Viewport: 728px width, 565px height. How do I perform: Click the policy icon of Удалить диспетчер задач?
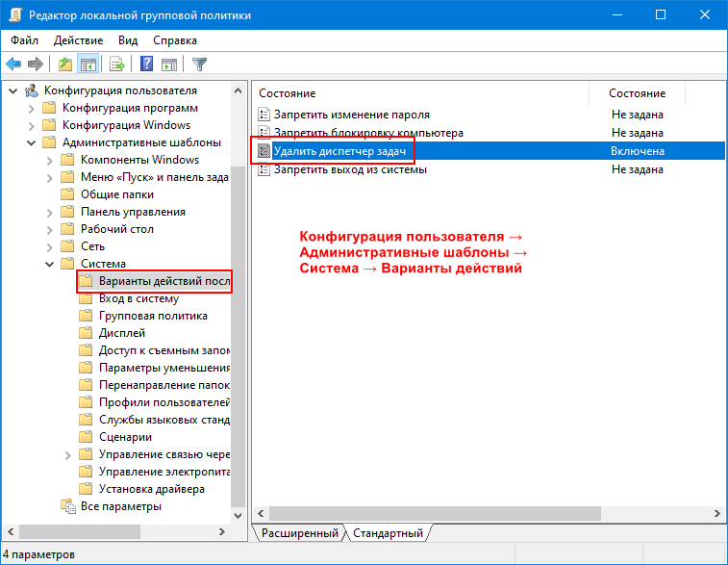(264, 151)
